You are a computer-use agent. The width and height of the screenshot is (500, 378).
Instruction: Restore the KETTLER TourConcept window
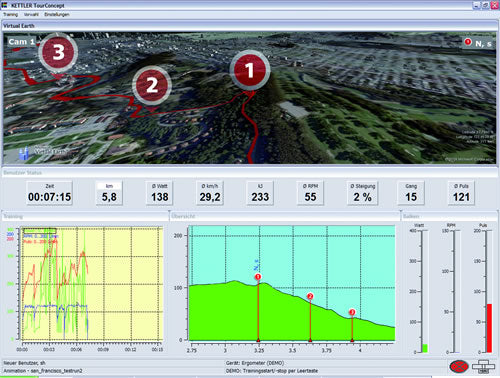(485, 5)
